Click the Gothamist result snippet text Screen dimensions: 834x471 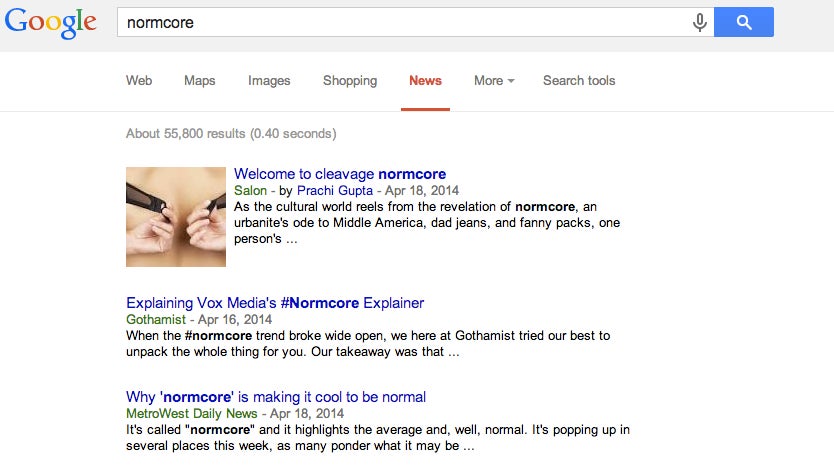coord(368,344)
